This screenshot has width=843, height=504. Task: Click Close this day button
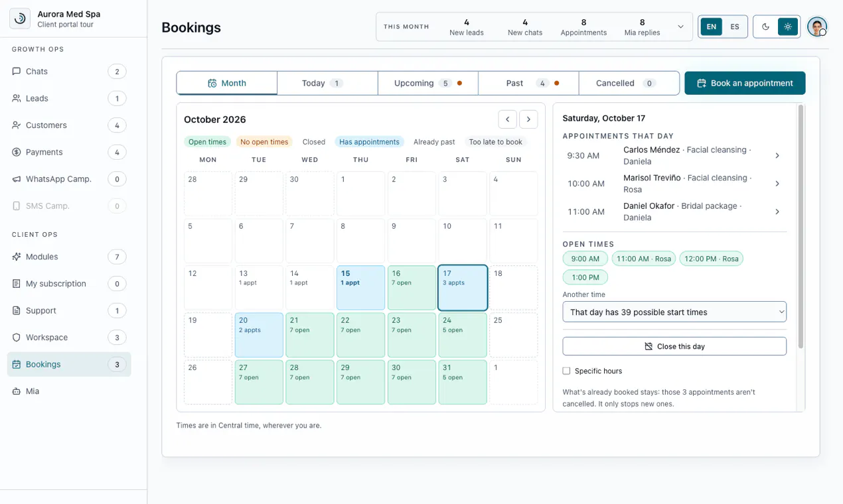click(674, 346)
